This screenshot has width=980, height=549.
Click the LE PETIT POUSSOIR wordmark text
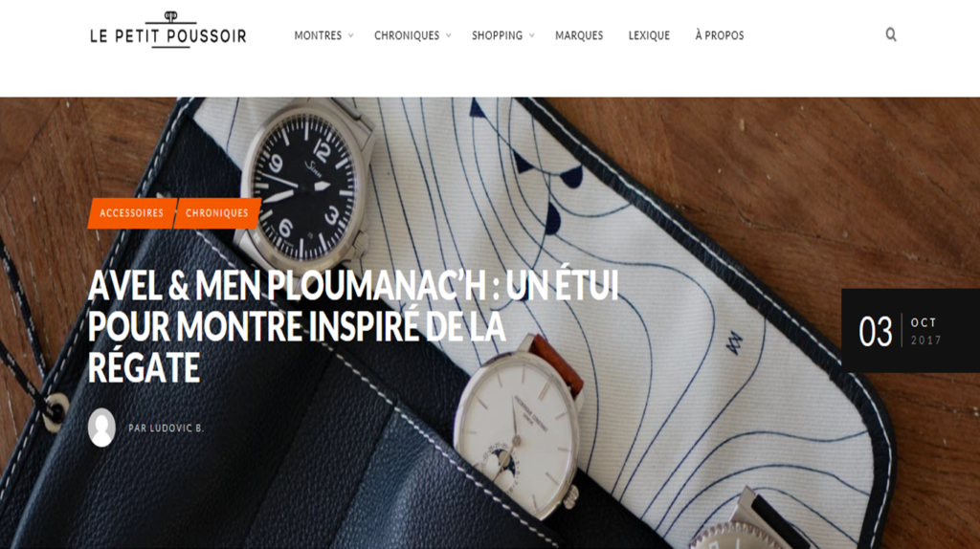168,36
